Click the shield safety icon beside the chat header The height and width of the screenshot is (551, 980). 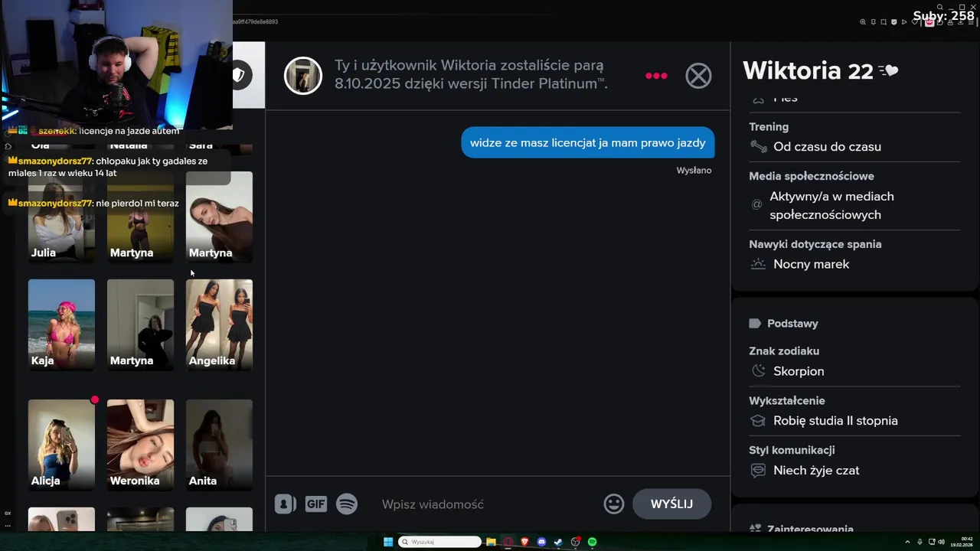239,75
